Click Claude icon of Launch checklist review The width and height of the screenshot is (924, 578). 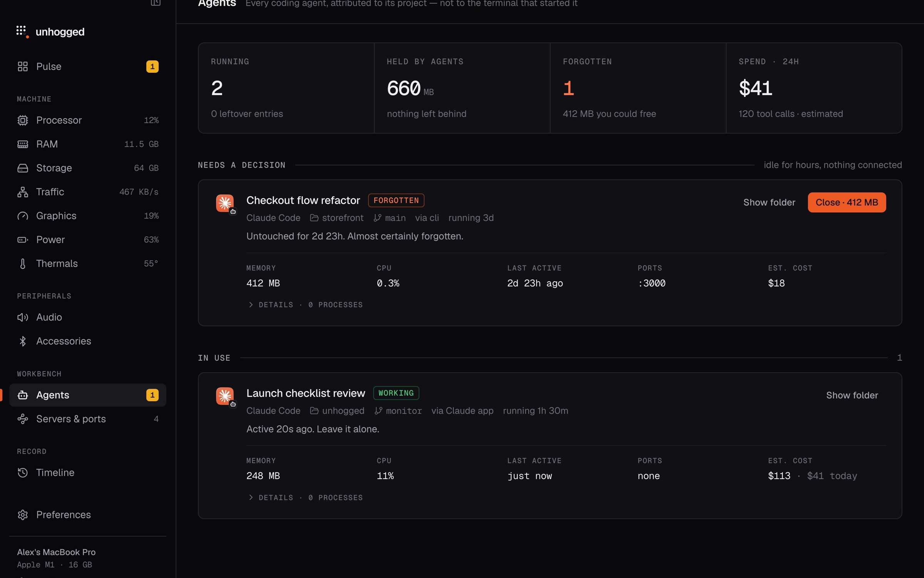pyautogui.click(x=225, y=396)
